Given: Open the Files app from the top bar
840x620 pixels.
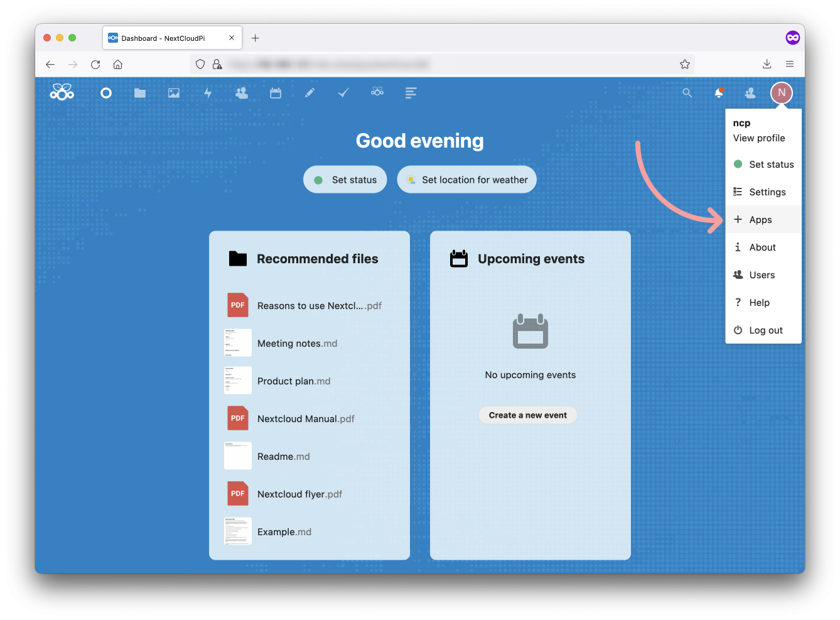Looking at the screenshot, I should pos(139,92).
